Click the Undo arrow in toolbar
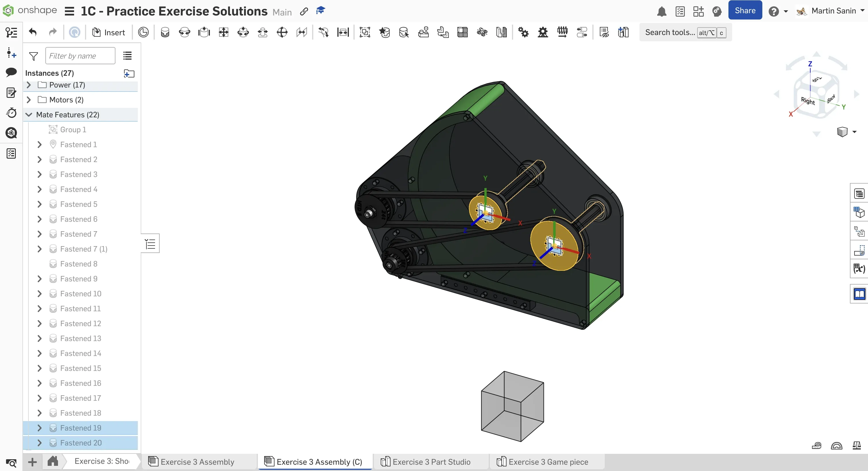 click(33, 32)
